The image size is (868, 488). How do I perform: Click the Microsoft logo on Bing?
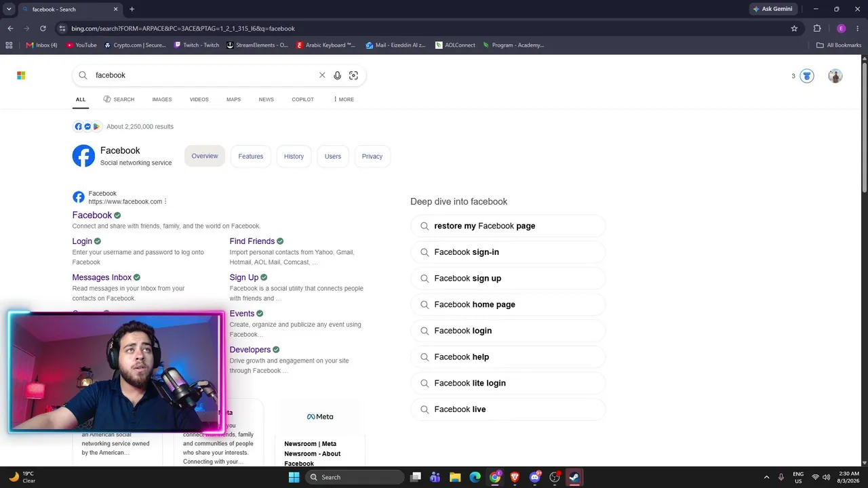coord(21,75)
